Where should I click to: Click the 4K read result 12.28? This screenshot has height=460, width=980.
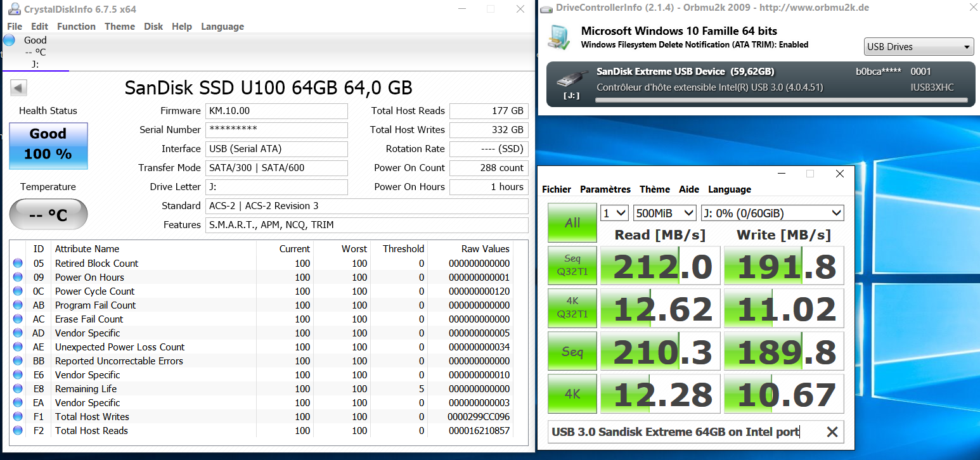(x=660, y=393)
